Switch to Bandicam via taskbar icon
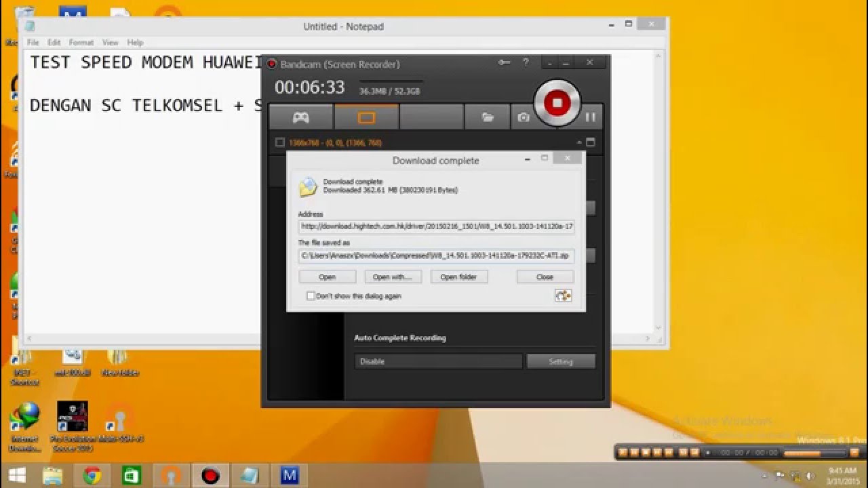This screenshot has height=488, width=868. click(x=210, y=475)
